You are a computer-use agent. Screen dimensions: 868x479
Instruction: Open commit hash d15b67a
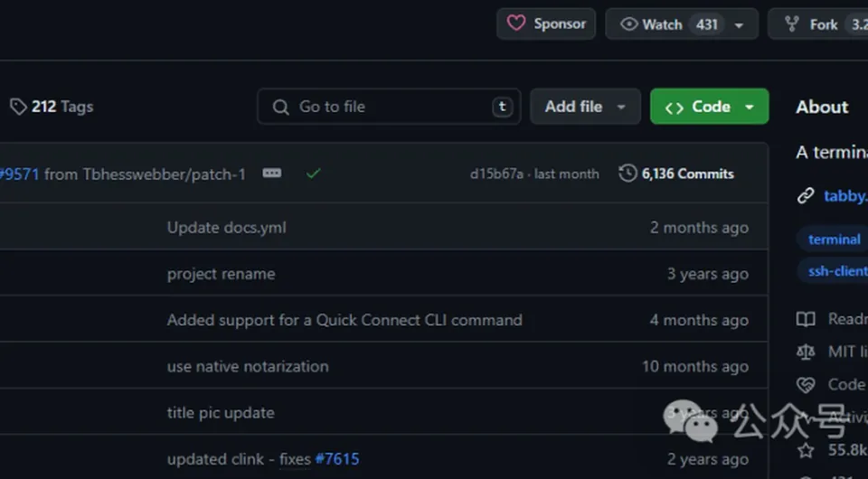point(496,174)
